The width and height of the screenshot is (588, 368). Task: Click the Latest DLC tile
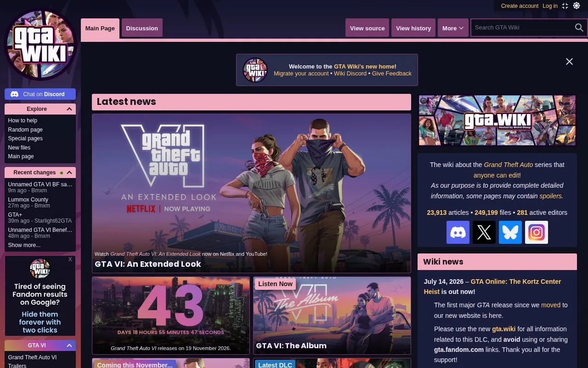coord(332,363)
